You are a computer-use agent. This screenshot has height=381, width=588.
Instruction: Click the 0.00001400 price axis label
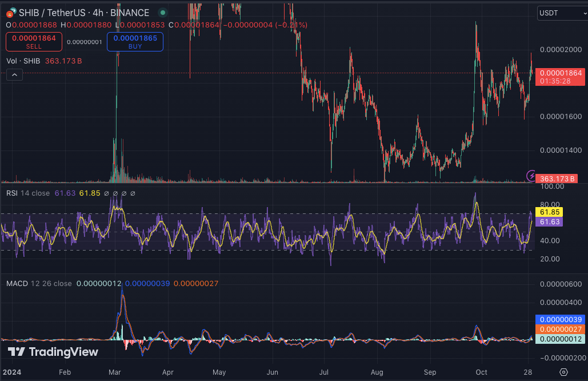tap(561, 150)
